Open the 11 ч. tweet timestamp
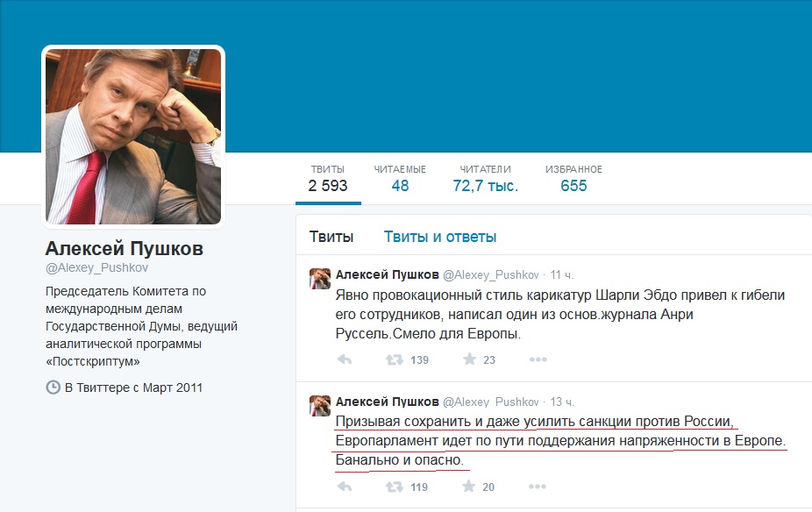 [x=562, y=275]
